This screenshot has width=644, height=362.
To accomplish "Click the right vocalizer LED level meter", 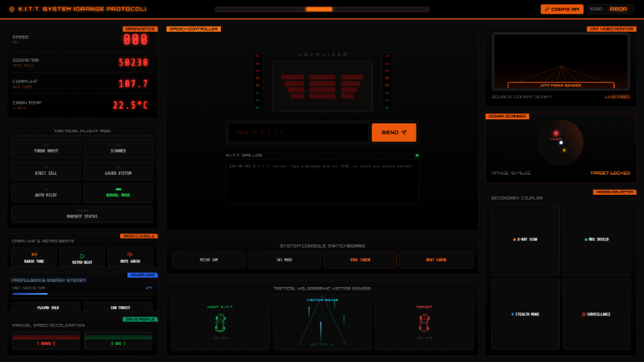I will pyautogui.click(x=387, y=82).
